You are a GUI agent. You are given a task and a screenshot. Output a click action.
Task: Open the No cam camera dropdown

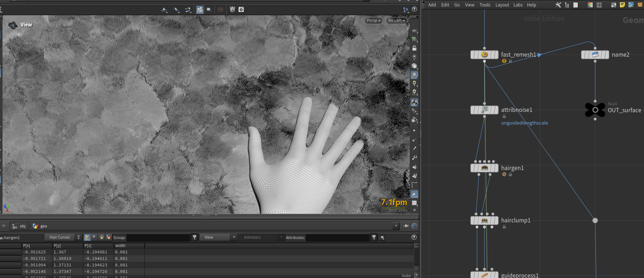point(396,21)
